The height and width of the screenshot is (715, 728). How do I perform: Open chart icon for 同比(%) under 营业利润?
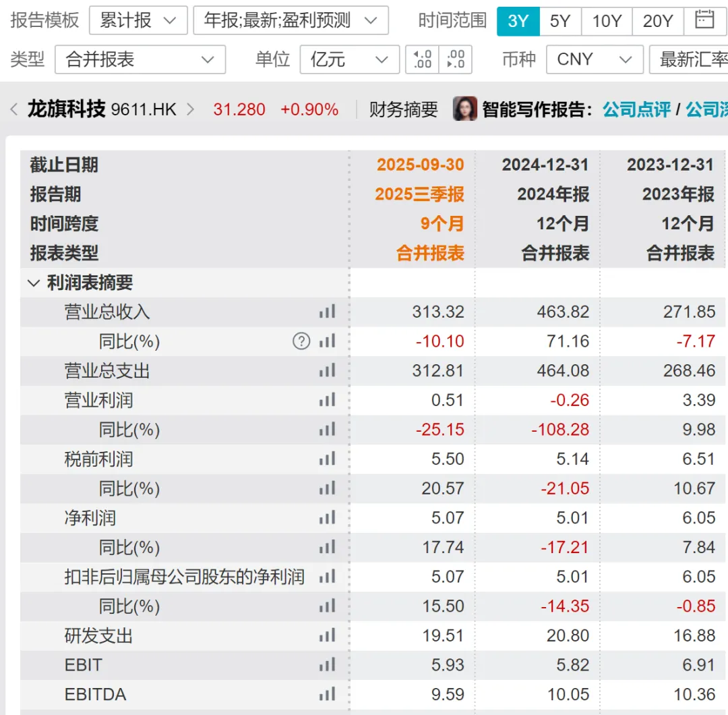(x=328, y=430)
